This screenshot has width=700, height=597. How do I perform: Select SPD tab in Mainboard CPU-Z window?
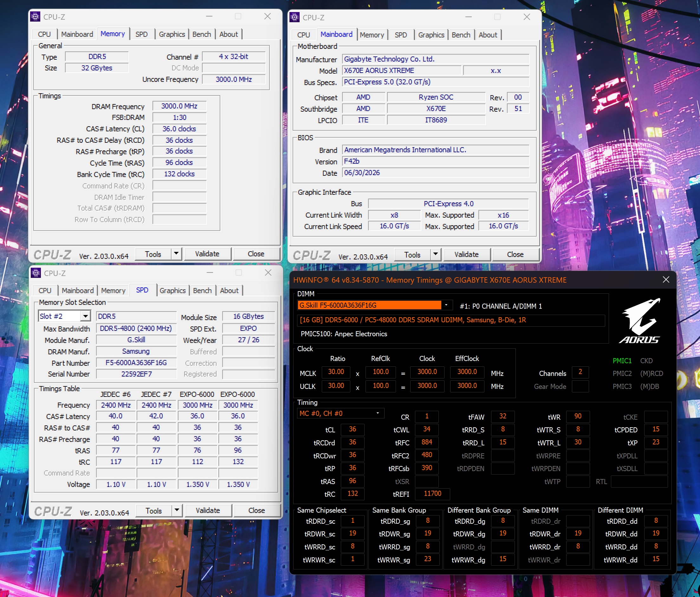[x=401, y=35]
